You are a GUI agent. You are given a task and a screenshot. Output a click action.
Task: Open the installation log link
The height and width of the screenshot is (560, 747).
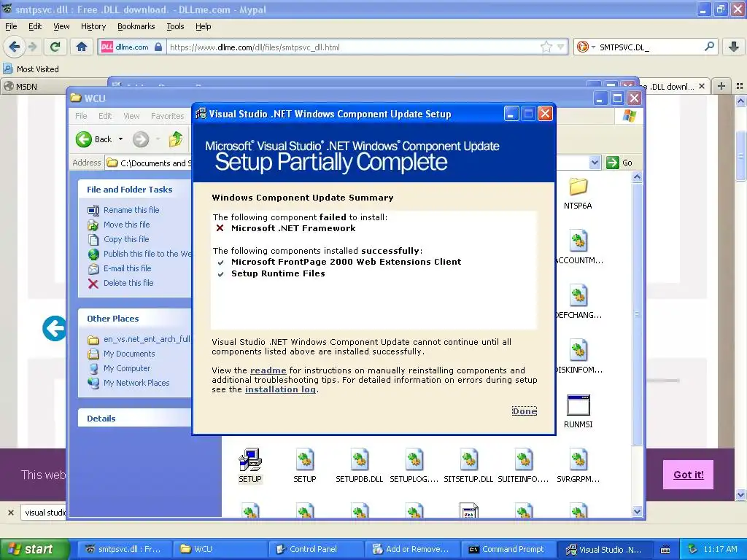click(280, 389)
